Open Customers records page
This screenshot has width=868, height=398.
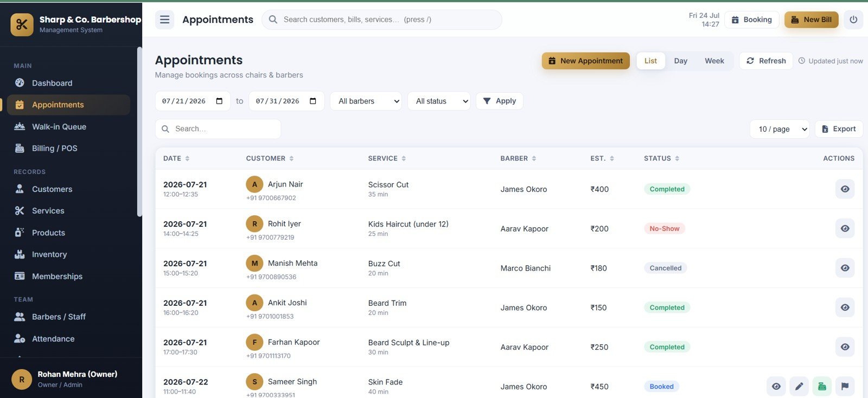pos(68,189)
